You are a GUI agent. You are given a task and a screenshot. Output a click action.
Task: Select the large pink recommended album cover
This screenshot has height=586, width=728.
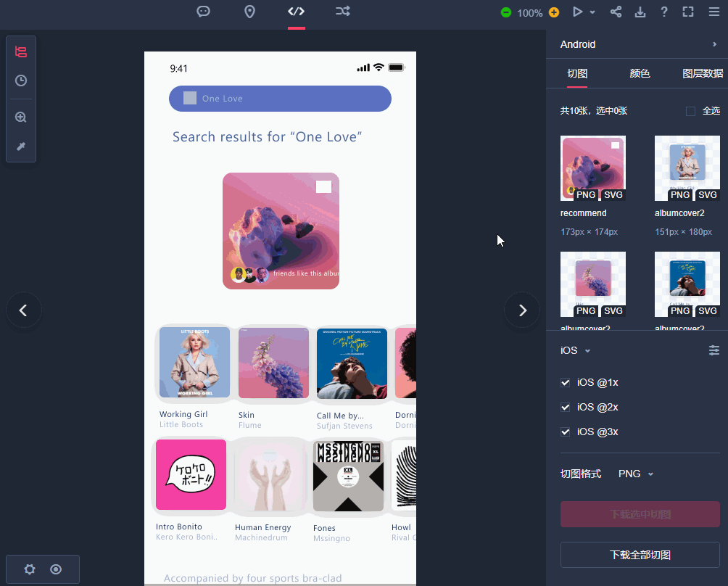(281, 231)
